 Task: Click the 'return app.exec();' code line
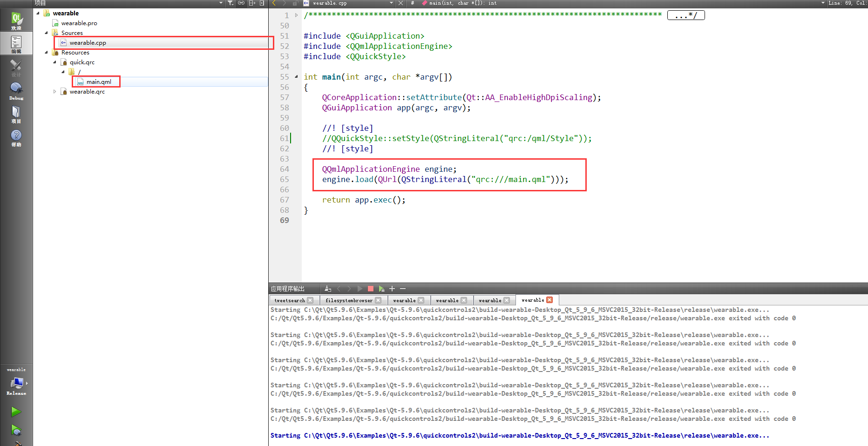[x=364, y=200]
